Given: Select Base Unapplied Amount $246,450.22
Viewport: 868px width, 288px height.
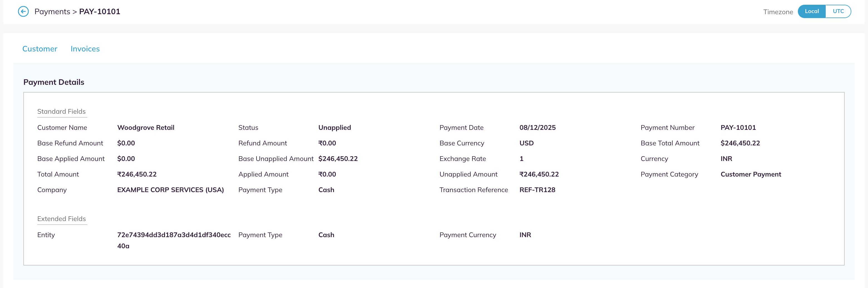Looking at the screenshot, I should click(x=338, y=159).
